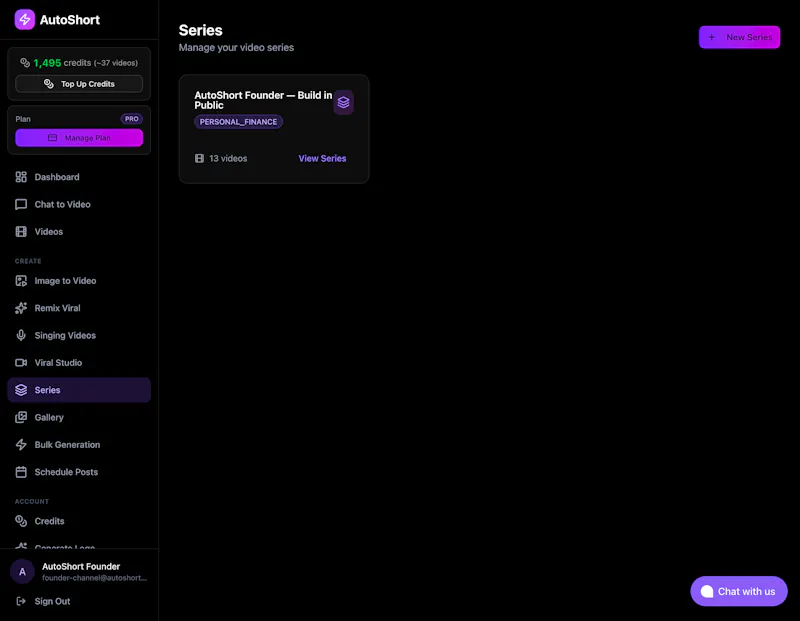Screen dimensions: 800x621
Task: Click the Manage Plan button
Action: tap(79, 138)
